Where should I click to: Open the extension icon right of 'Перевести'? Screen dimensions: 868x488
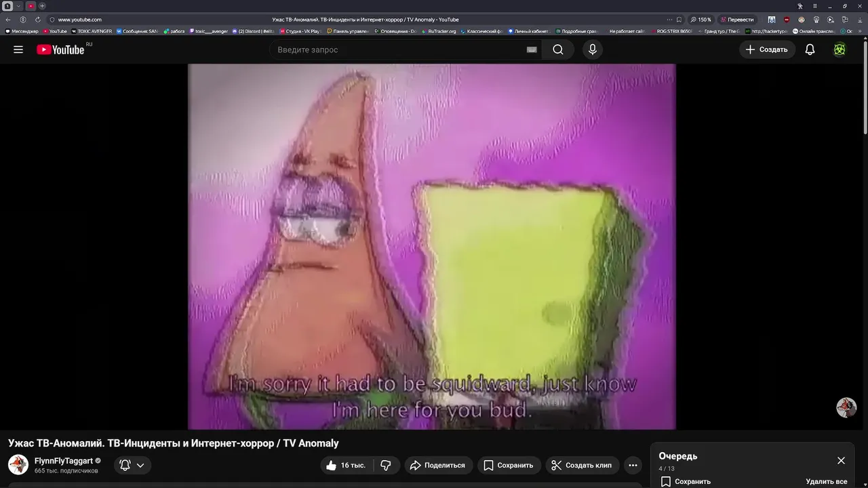pyautogui.click(x=772, y=20)
